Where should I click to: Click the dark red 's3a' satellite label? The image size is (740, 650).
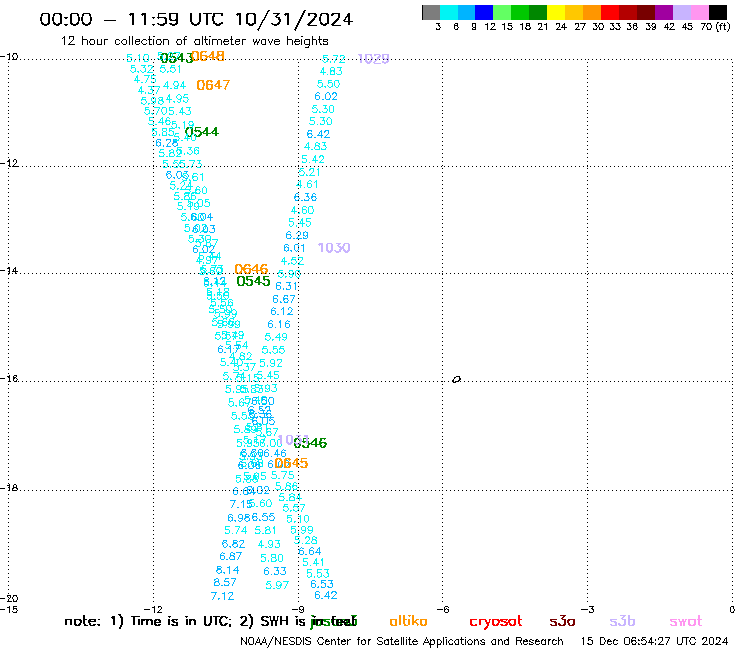(562, 621)
